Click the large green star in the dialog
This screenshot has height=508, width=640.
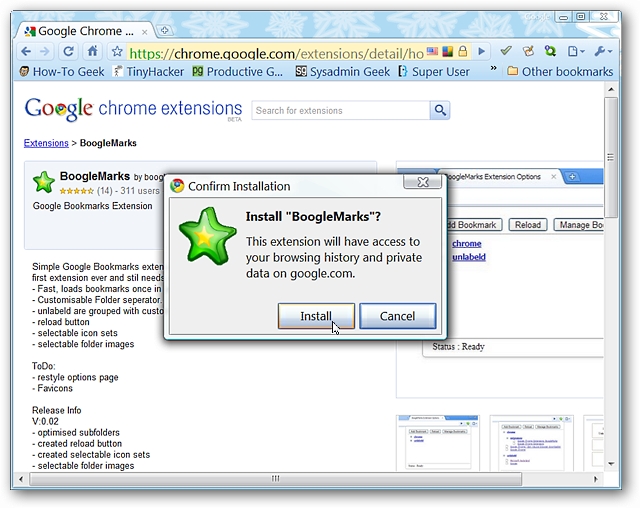click(207, 236)
